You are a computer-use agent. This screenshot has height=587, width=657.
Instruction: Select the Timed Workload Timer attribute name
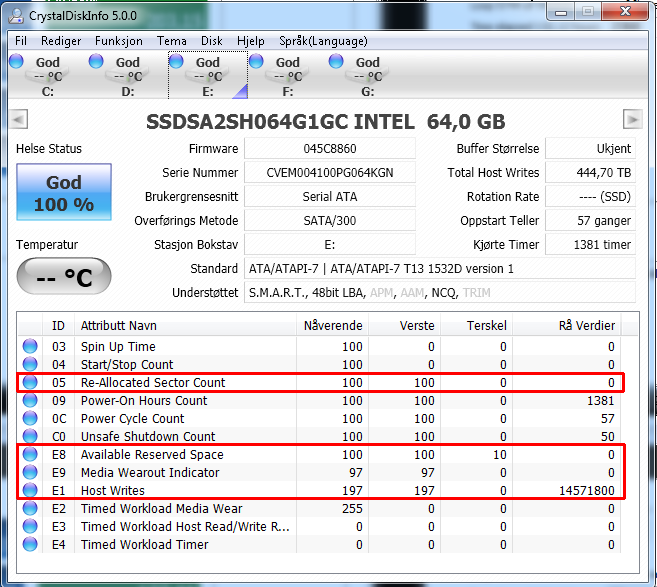click(x=145, y=545)
